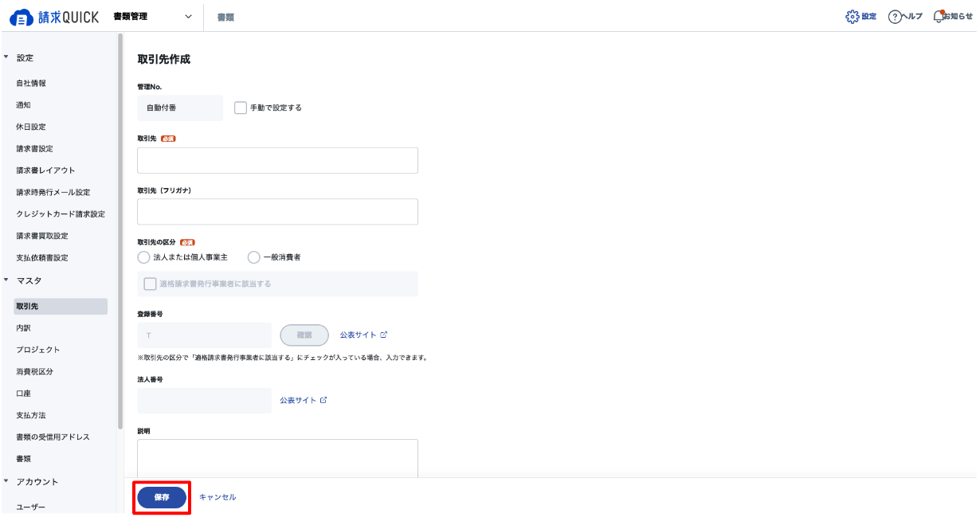980x525 pixels.
Task: Select 取引先 in マスタ sidebar
Action: click(x=61, y=306)
